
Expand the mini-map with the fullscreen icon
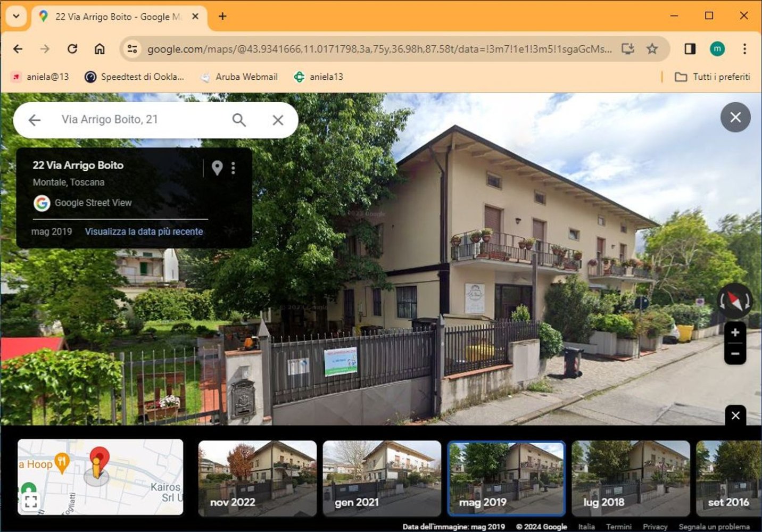pyautogui.click(x=30, y=501)
